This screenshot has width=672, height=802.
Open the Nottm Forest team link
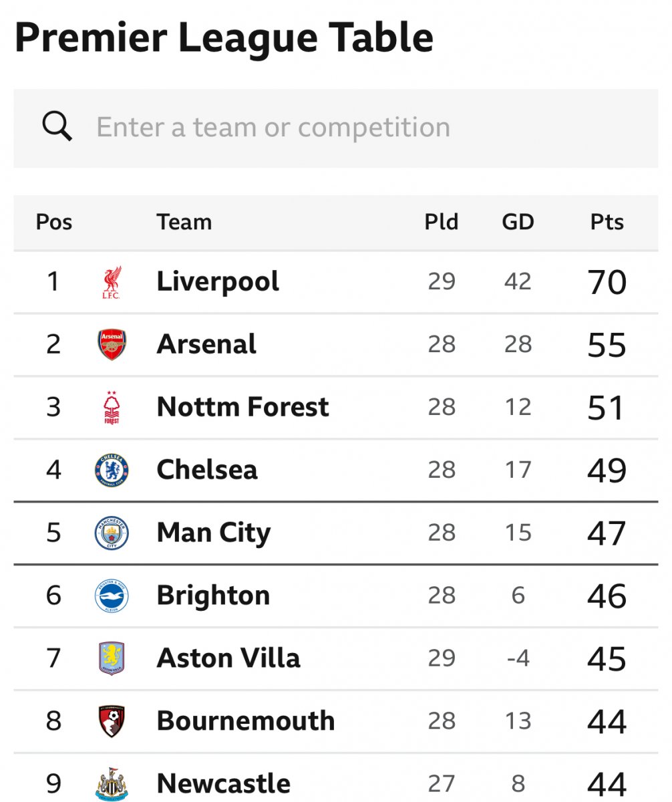click(242, 408)
